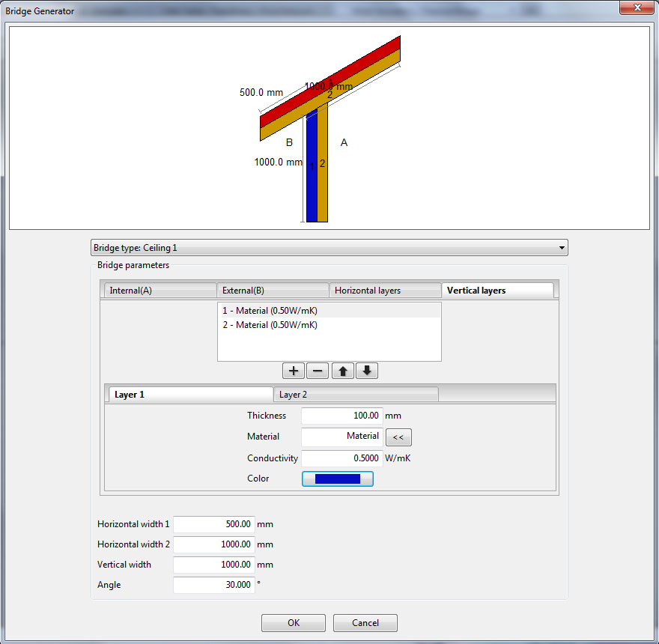This screenshot has width=659, height=644.
Task: Add a new layer with plus button
Action: (x=294, y=371)
